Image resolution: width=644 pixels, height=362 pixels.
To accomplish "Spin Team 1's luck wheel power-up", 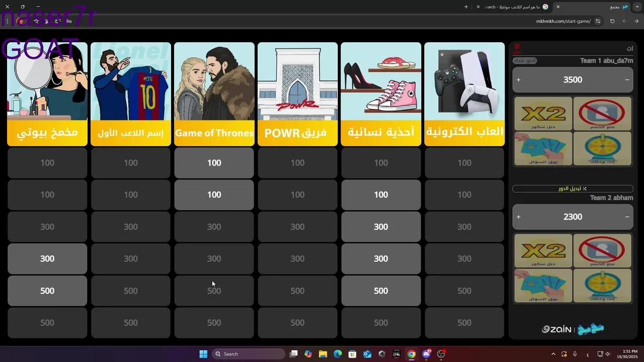I will pos(602,148).
